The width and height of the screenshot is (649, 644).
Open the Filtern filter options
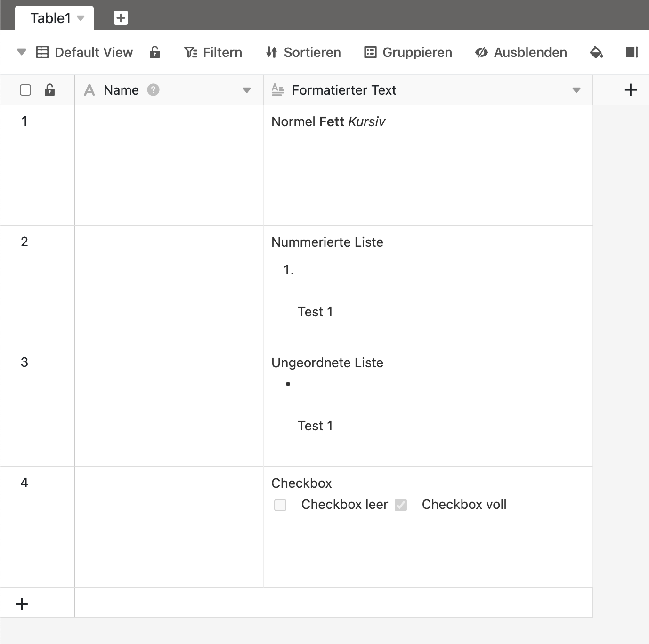coord(213,52)
